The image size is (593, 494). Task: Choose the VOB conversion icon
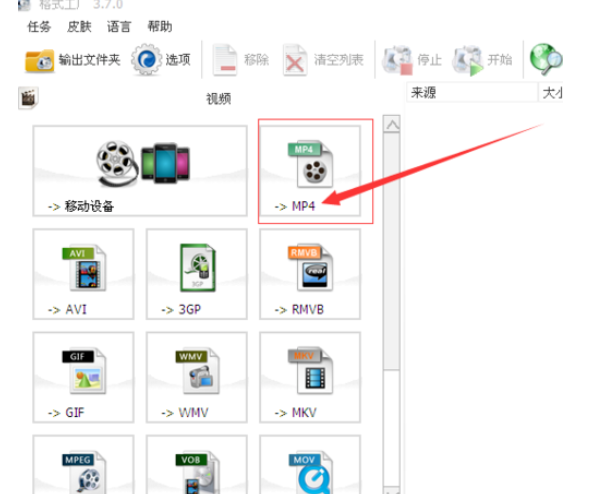(x=197, y=472)
